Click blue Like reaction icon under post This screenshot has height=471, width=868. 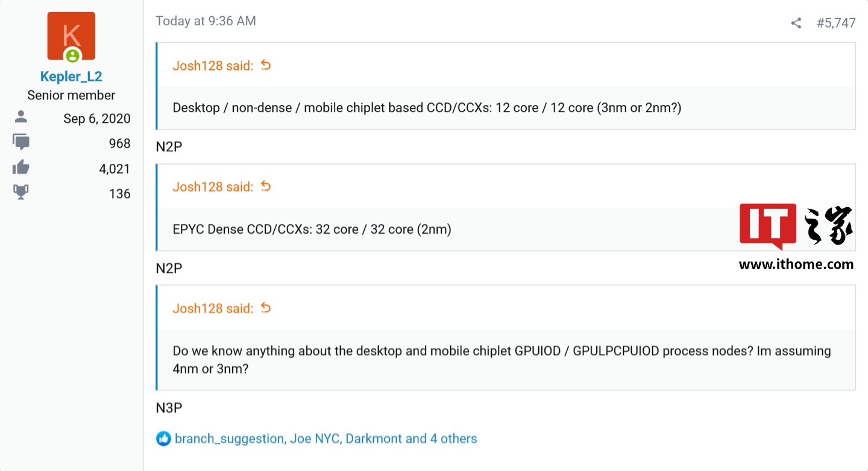click(163, 438)
